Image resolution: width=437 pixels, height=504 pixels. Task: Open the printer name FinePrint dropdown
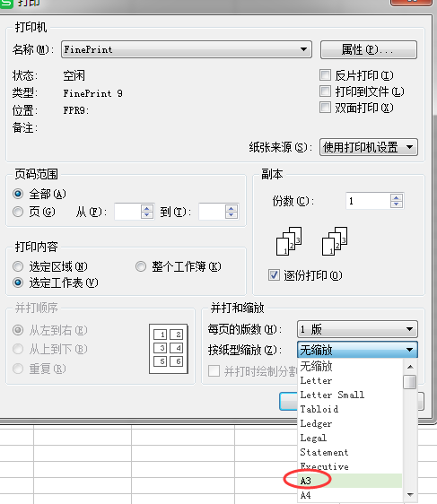(x=187, y=49)
